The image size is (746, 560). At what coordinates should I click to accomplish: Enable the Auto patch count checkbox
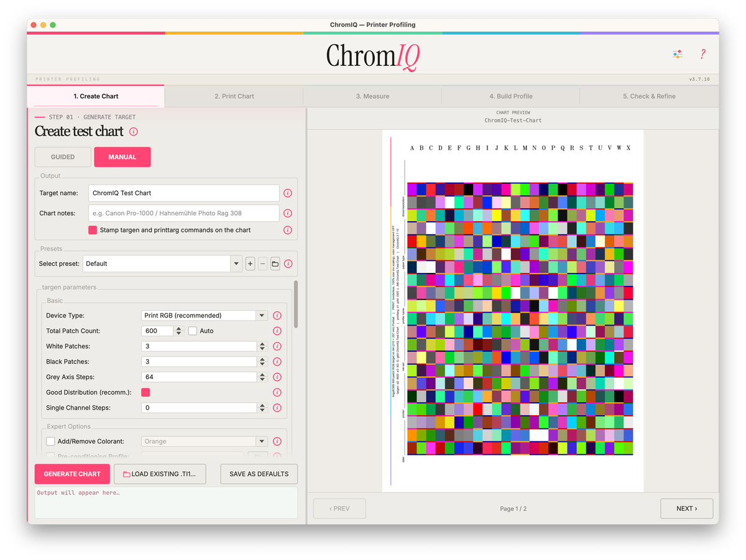[193, 331]
